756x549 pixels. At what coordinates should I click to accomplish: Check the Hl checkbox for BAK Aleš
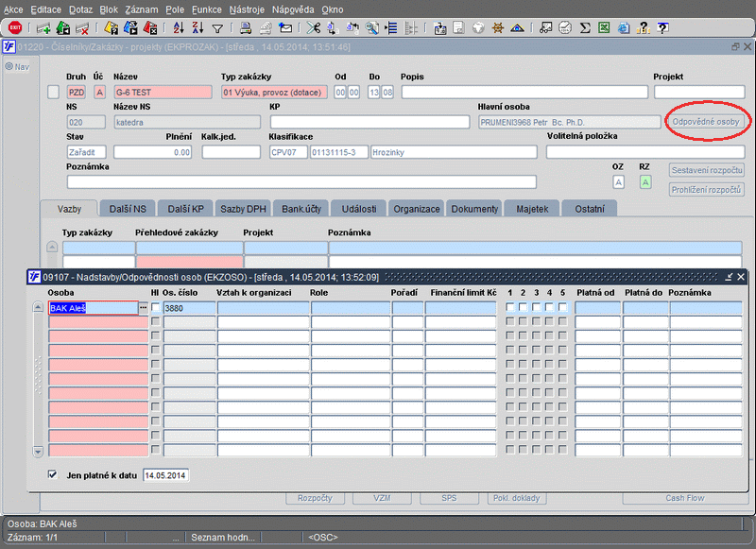(x=156, y=308)
